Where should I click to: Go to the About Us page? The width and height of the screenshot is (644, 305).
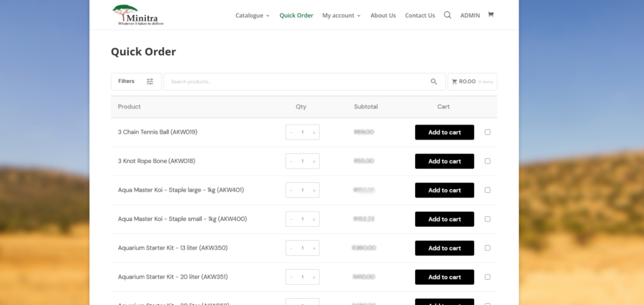click(x=383, y=16)
